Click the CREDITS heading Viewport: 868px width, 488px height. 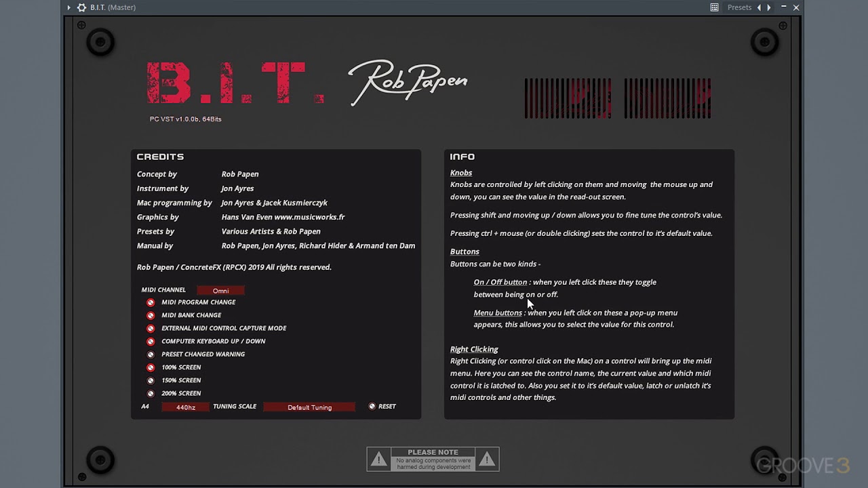pos(160,157)
